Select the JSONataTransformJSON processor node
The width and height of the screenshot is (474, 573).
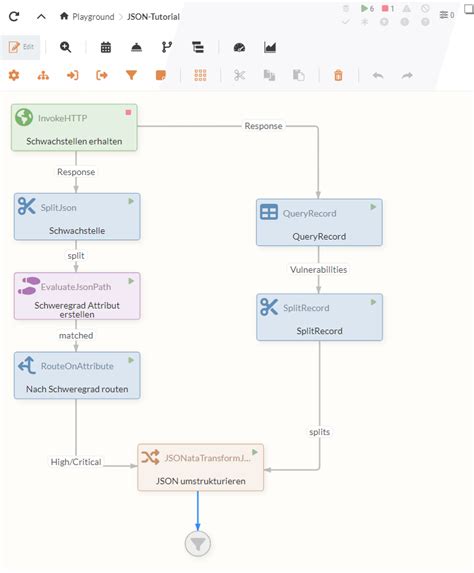[x=200, y=467]
